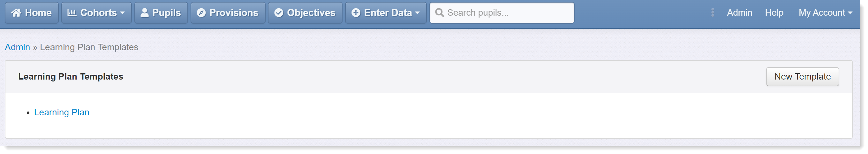868x154 pixels.
Task: Click the Enter Data plus icon
Action: 356,13
